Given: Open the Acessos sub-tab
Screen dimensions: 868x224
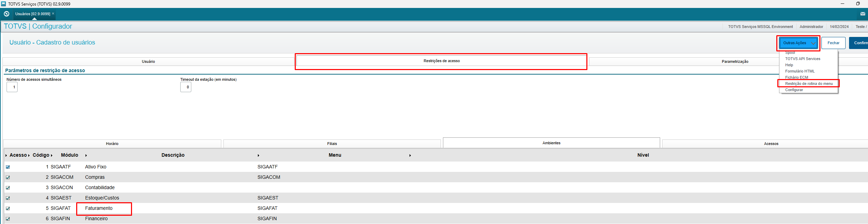Looking at the screenshot, I should [x=771, y=144].
